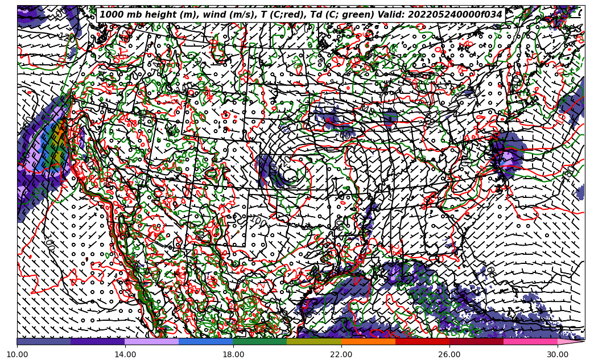The height and width of the screenshot is (364, 590).
Task: Click the orange wind maximum off California coast
Action: tap(58, 135)
